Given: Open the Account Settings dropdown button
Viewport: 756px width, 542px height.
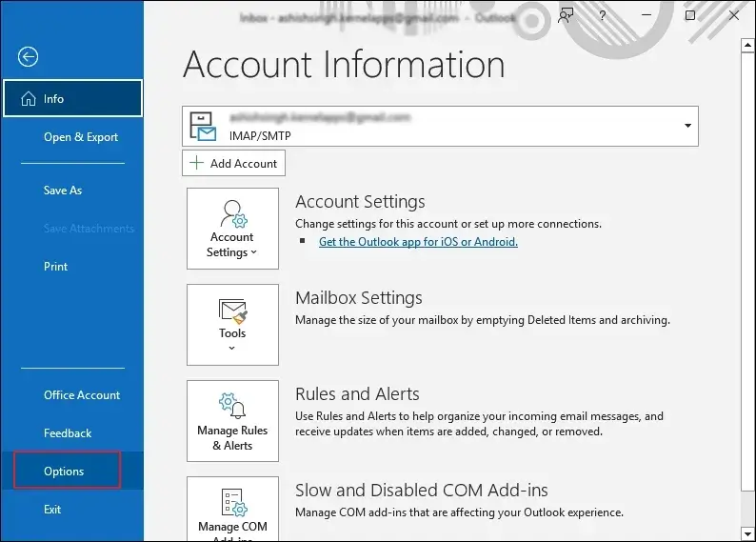Looking at the screenshot, I should [233, 229].
